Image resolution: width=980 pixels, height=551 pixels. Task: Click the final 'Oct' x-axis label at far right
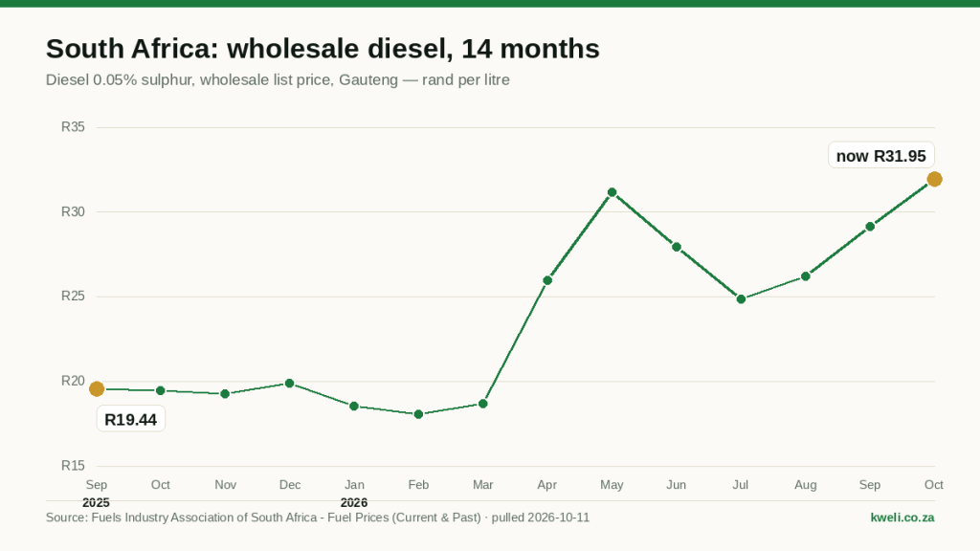934,485
